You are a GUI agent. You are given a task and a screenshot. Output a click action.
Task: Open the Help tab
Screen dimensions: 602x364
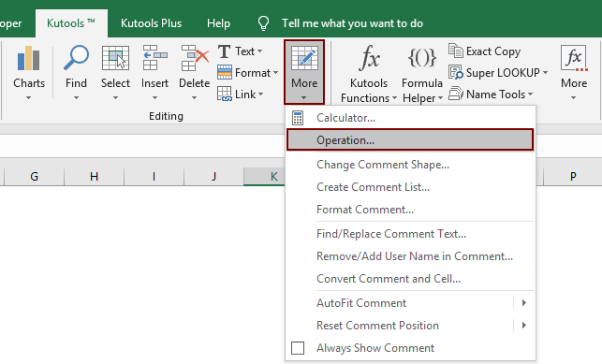pos(218,23)
